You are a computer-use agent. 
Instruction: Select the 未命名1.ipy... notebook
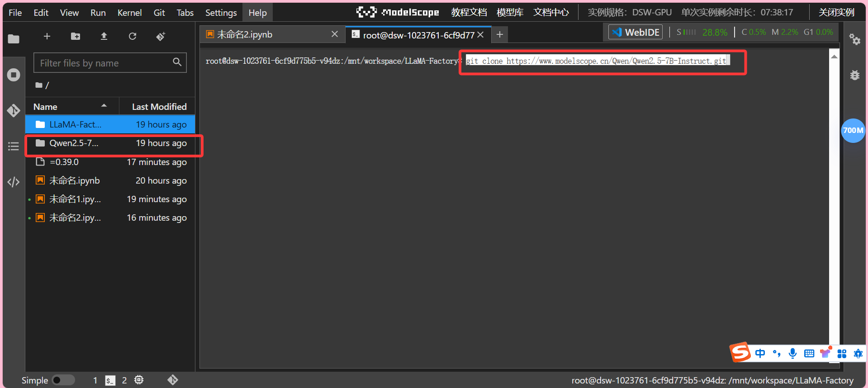coord(110,199)
